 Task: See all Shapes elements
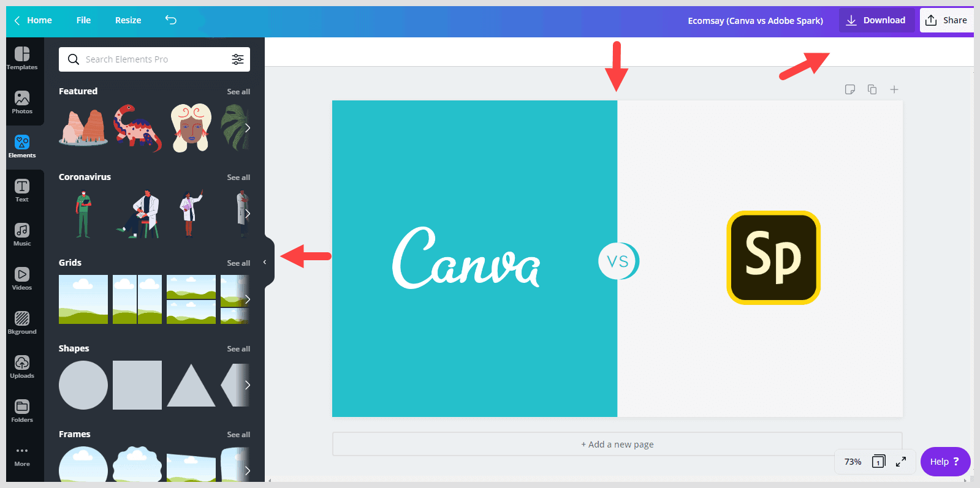click(x=238, y=349)
